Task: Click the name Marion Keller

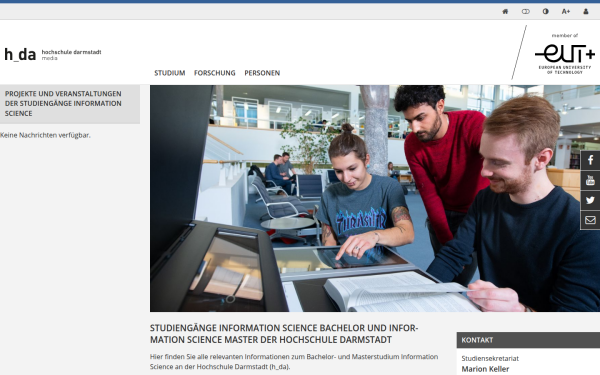Action: coord(485,369)
